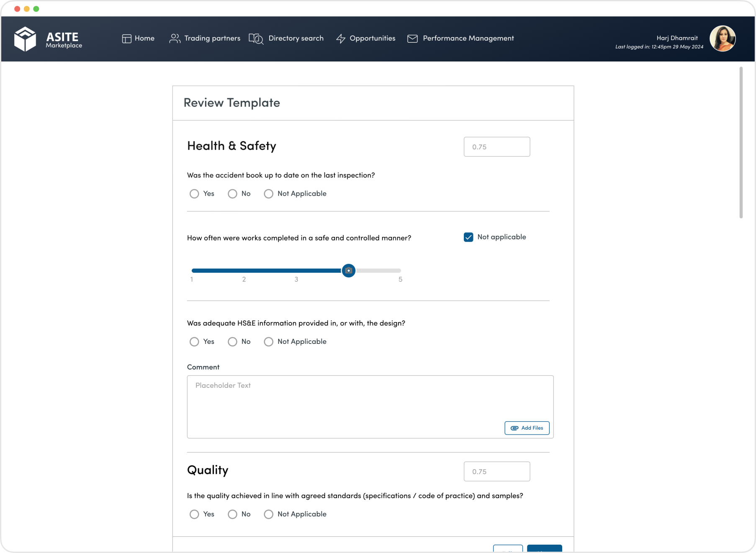Select No for the quality standards question

pyautogui.click(x=233, y=514)
